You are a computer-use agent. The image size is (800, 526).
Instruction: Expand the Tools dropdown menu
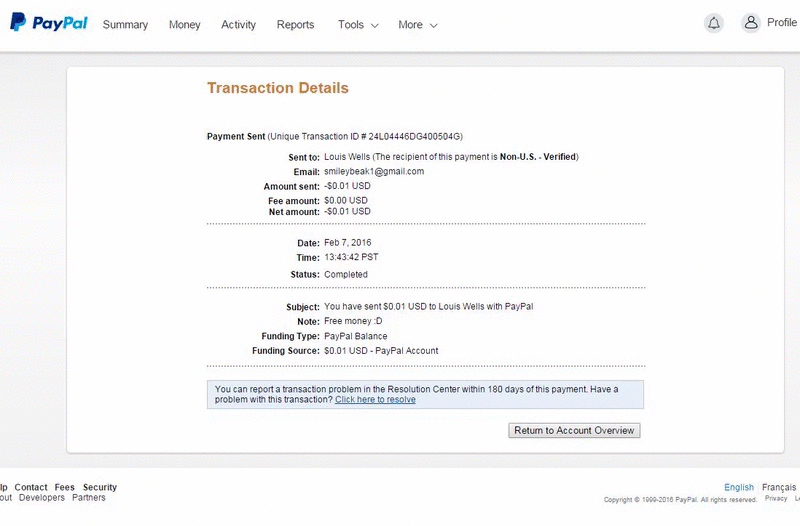pyautogui.click(x=358, y=24)
